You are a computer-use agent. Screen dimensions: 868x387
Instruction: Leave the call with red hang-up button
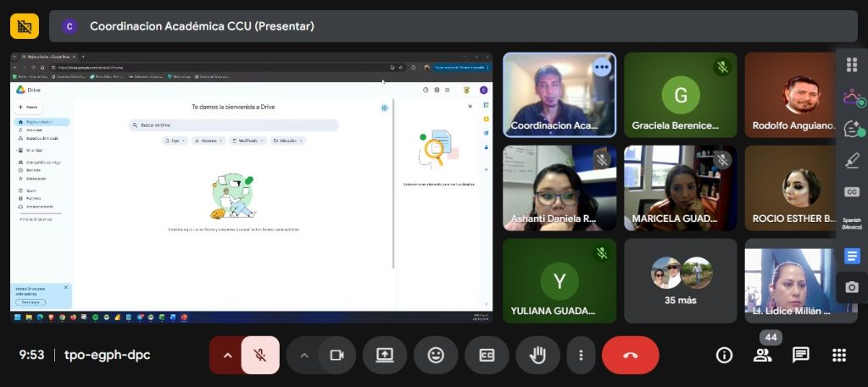pos(630,355)
